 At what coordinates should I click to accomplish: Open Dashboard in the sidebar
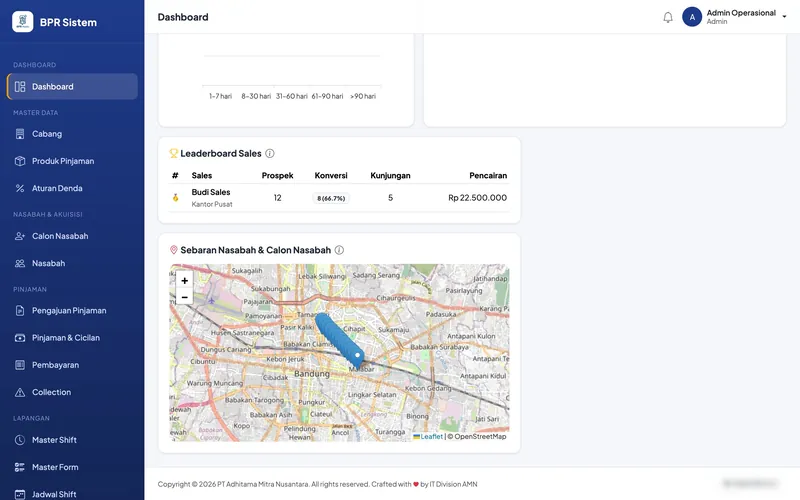[72, 87]
